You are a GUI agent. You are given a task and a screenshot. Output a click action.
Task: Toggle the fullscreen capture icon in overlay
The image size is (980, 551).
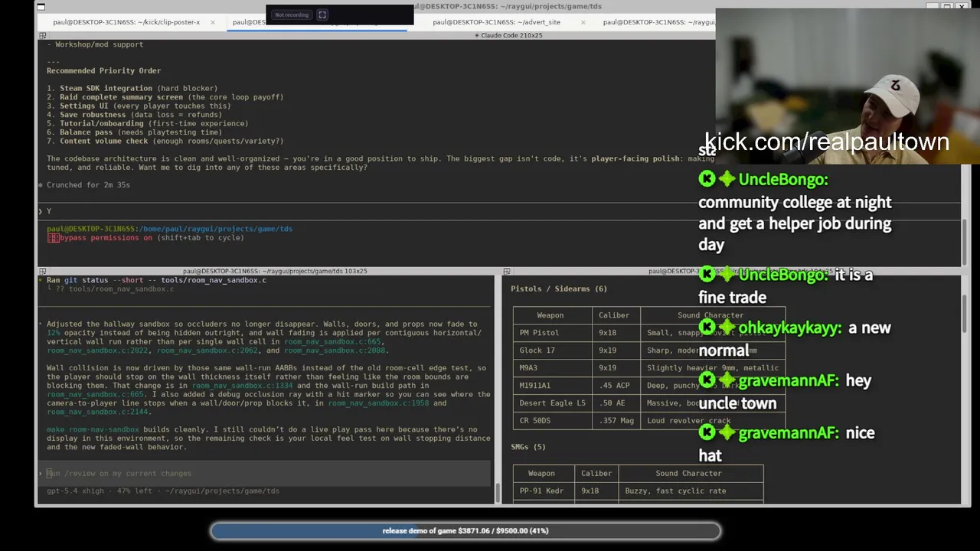coord(322,15)
